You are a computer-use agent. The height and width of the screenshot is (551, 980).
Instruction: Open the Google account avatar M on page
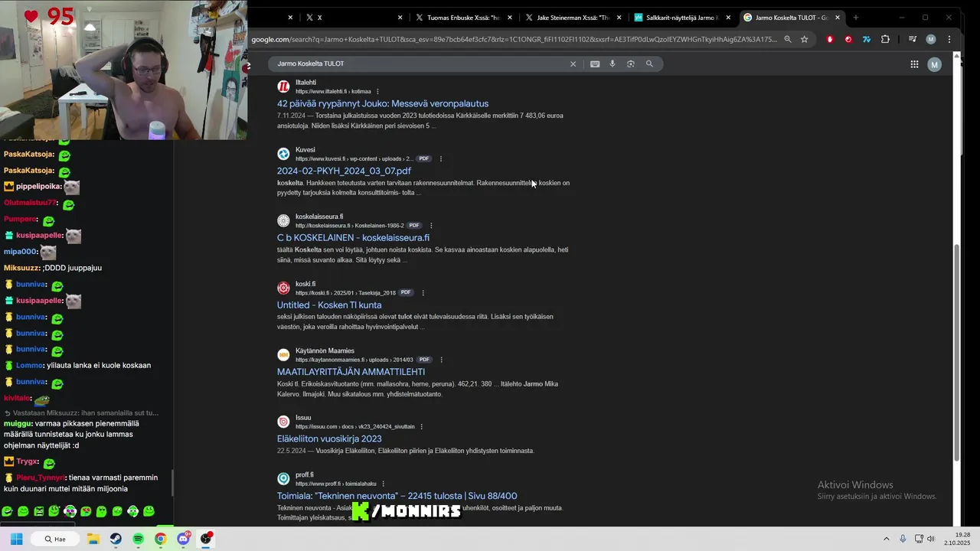point(934,64)
